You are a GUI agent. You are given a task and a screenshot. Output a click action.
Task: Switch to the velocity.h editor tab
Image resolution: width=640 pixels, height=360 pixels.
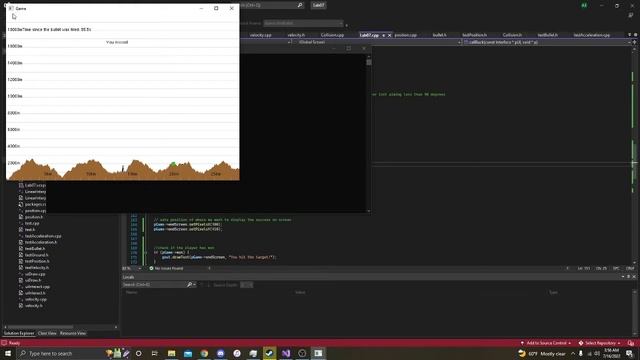(296, 35)
